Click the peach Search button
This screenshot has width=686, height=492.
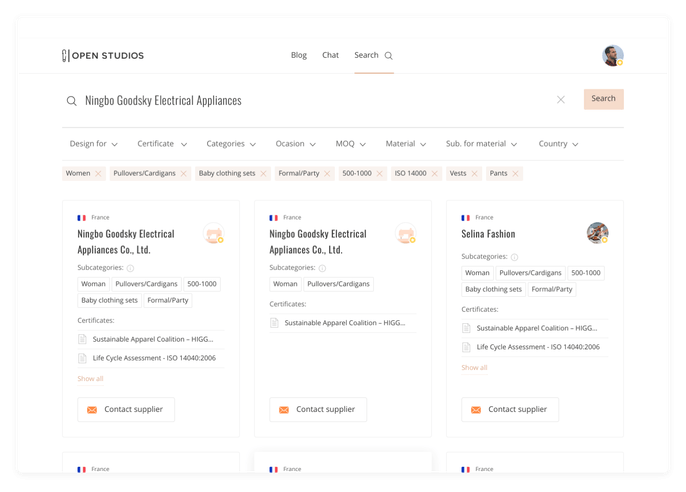click(x=604, y=99)
